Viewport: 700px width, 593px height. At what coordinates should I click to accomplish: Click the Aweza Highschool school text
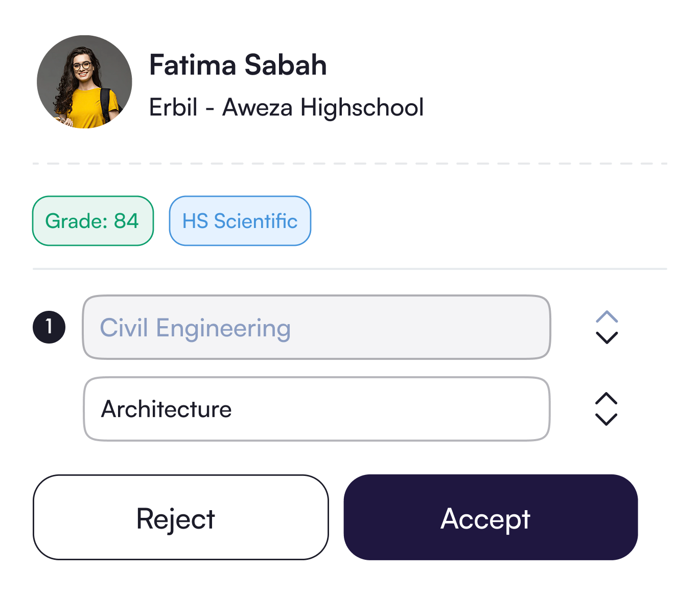point(323,107)
